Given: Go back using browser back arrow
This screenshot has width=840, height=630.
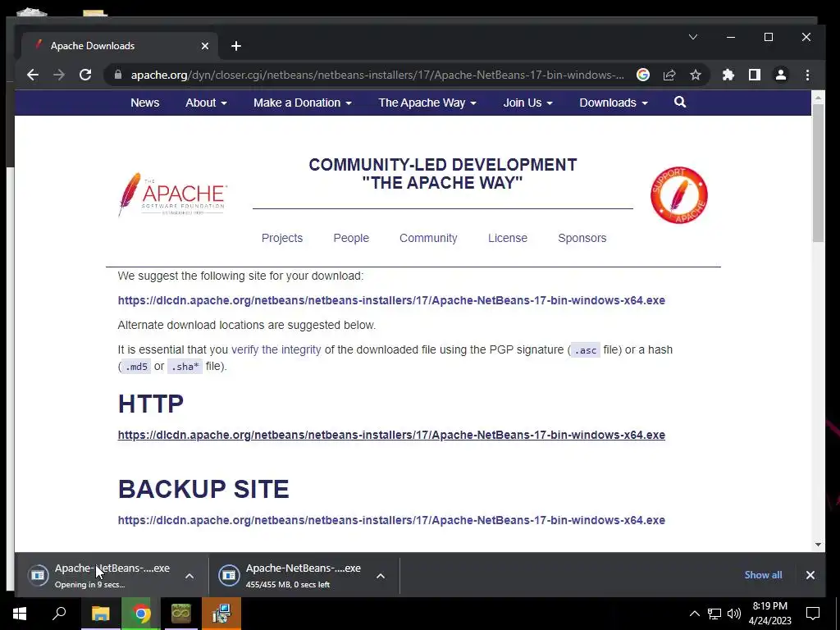Looking at the screenshot, I should [x=33, y=75].
